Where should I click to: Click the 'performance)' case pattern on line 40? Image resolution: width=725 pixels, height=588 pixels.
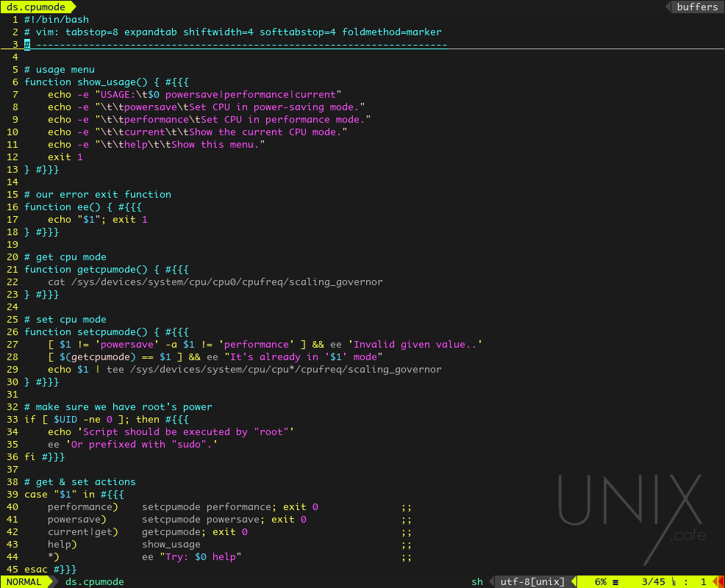click(83, 506)
